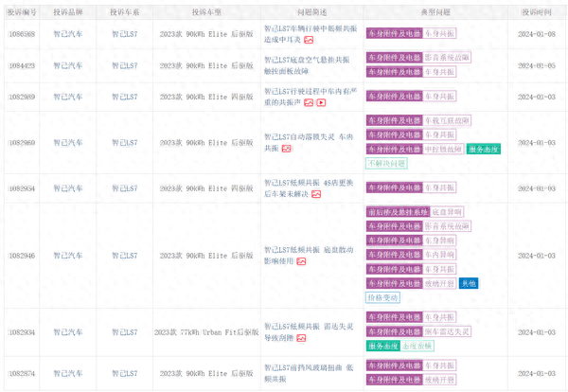Screen dimensions: 568x392
Task: Click 智己汽车 brand in row 1082946
Action: [x=66, y=256]
